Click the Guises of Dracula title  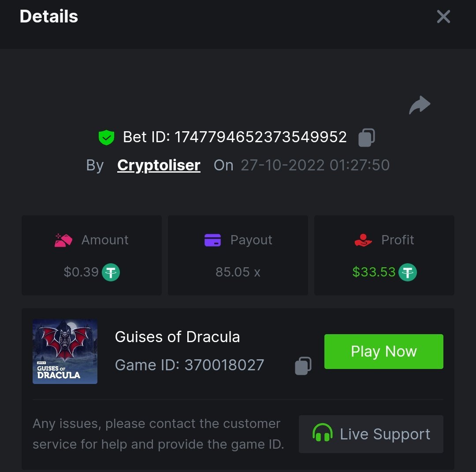coord(177,337)
